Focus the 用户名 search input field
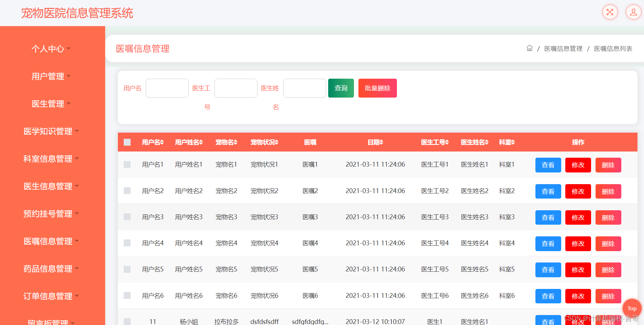The image size is (644, 325). 167,88
